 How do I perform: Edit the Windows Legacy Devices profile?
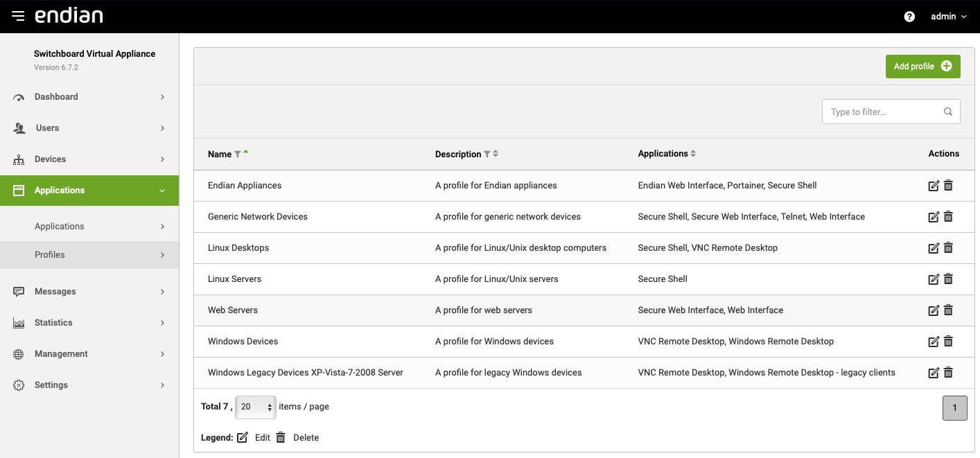[933, 373]
